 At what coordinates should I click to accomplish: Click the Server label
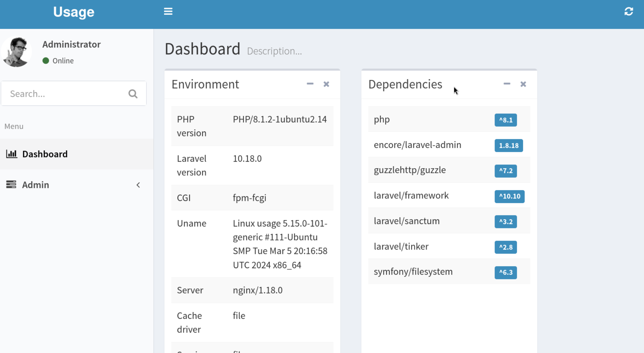coord(190,290)
